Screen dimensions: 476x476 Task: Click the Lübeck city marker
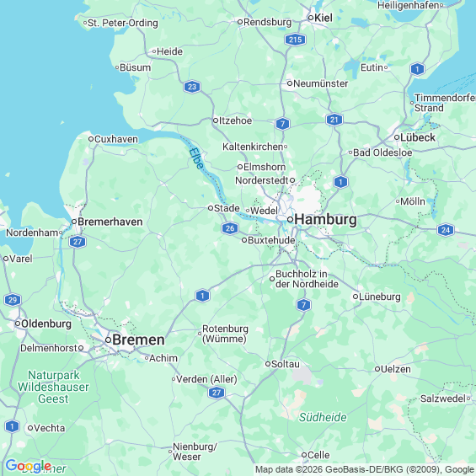(x=397, y=137)
